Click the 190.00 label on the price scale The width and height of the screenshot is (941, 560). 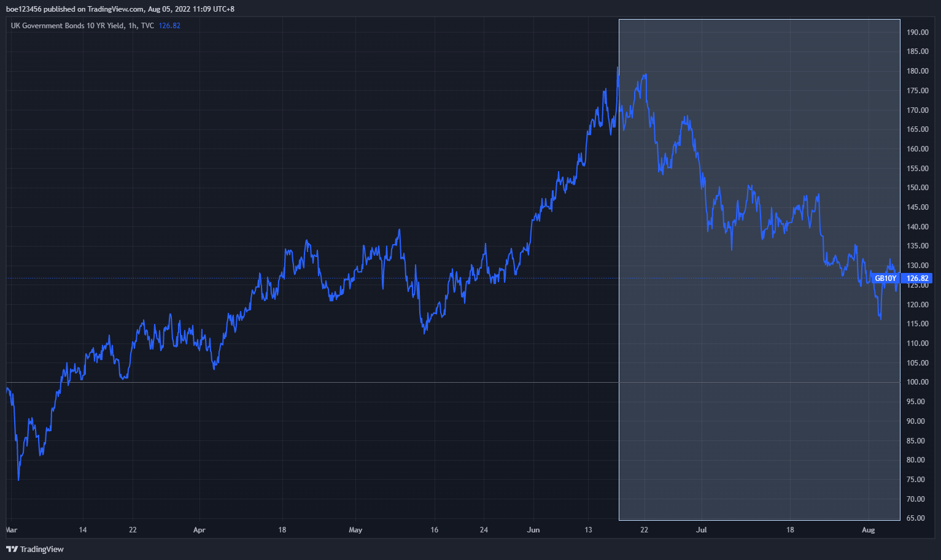(917, 33)
